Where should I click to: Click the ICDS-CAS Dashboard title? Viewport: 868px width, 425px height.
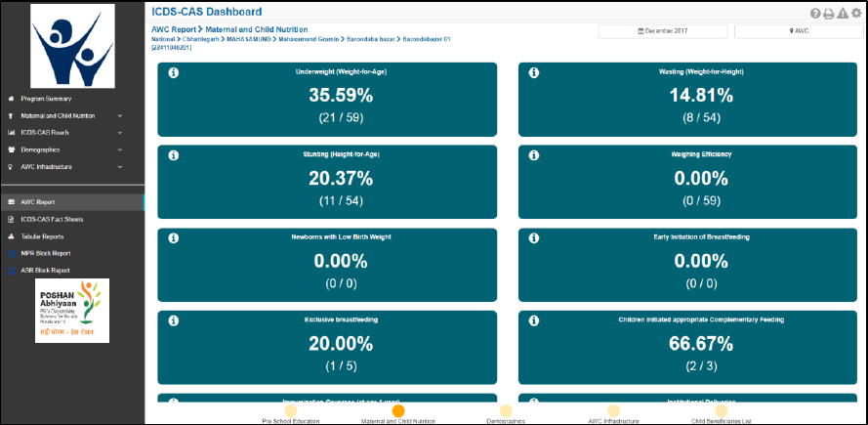pos(207,12)
